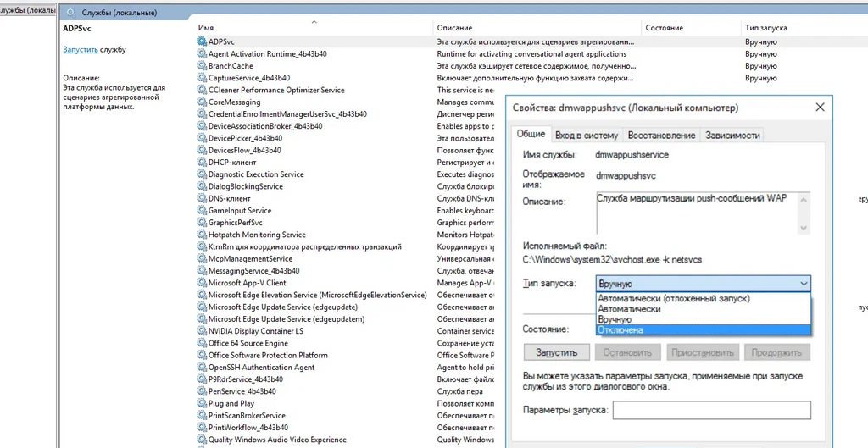The width and height of the screenshot is (868, 448).
Task: Select the DHCP-клиент service icon
Action: coord(202,163)
